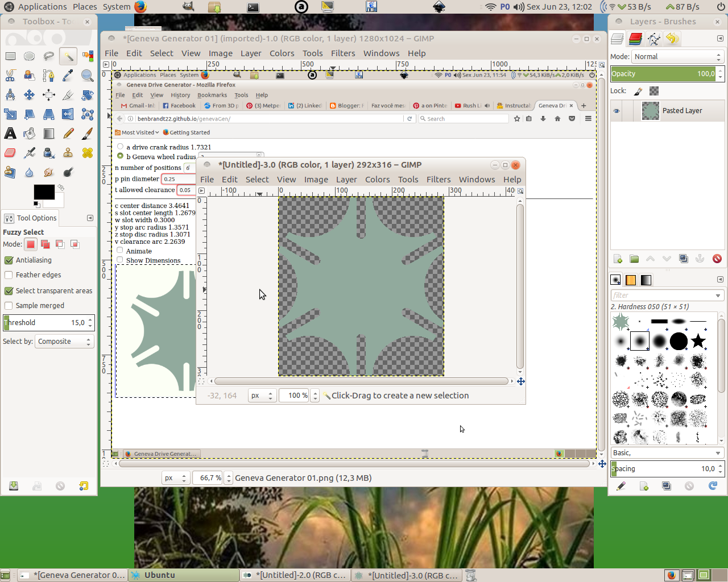Enable Feather edges option
Screen dimensions: 728x582
click(9, 275)
